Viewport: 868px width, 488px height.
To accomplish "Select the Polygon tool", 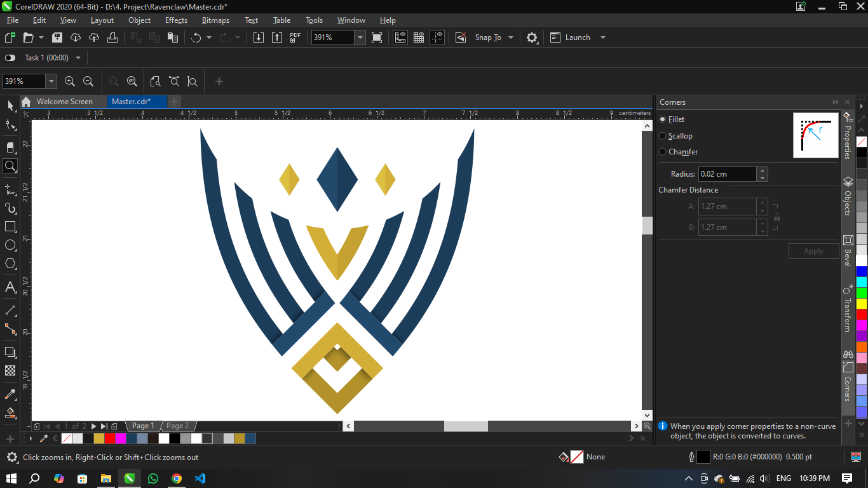I will point(10,264).
